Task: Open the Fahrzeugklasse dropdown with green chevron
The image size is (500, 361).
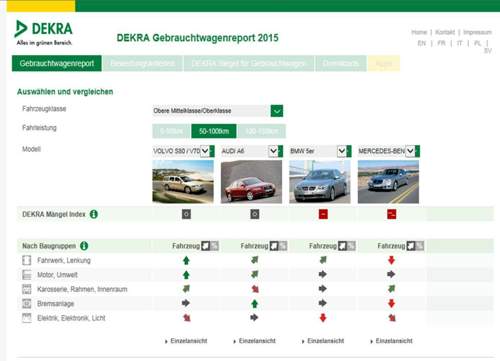Action: click(x=277, y=111)
